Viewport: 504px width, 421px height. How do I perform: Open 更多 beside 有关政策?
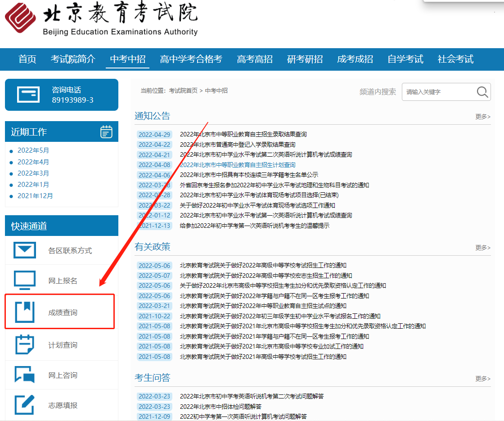482,248
